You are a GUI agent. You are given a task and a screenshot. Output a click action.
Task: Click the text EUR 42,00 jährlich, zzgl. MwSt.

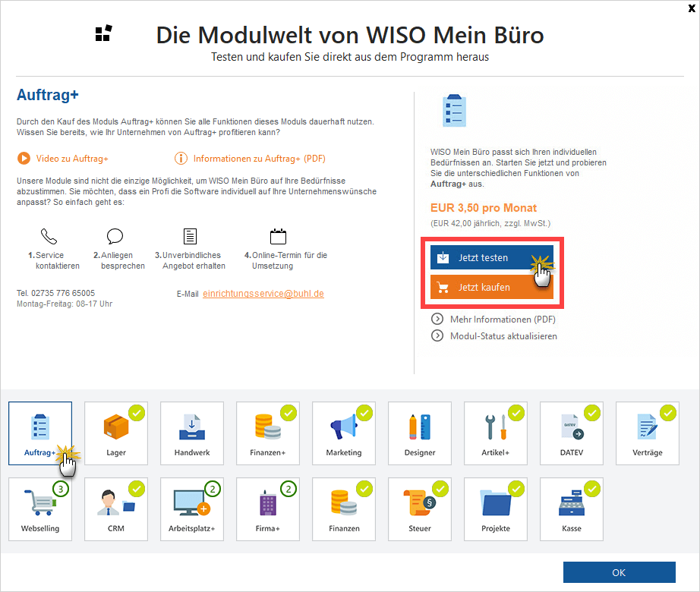490,223
